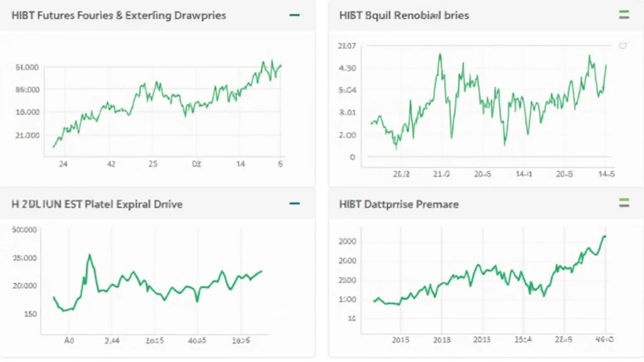Select the Platel Expiral Drive panel header

click(97, 204)
